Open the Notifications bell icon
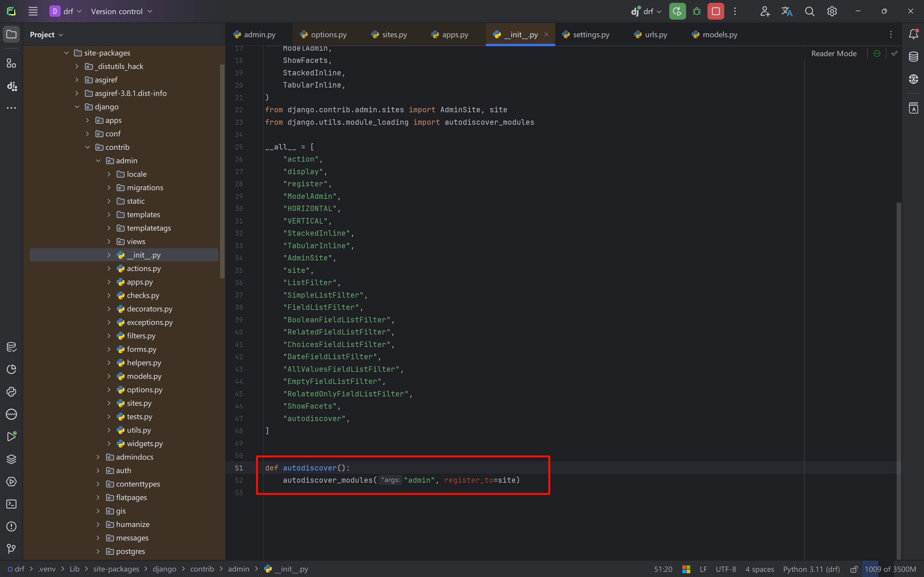This screenshot has height=577, width=924. 913,34
